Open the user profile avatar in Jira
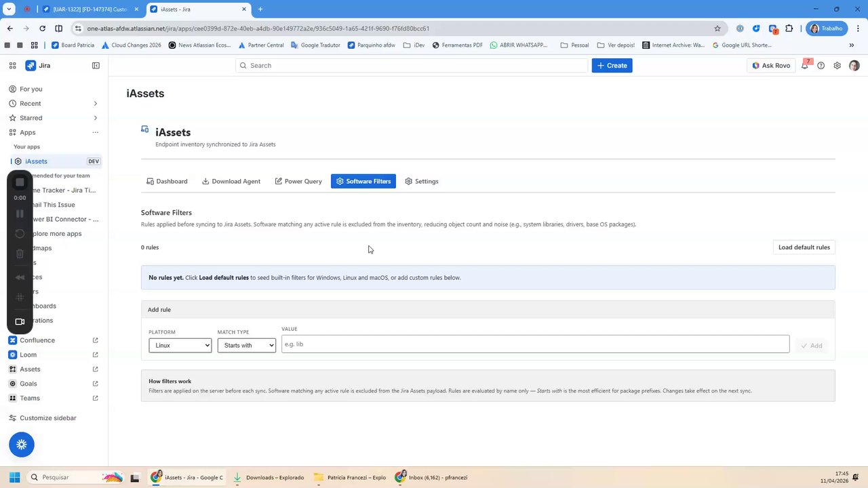868x488 pixels. (854, 66)
